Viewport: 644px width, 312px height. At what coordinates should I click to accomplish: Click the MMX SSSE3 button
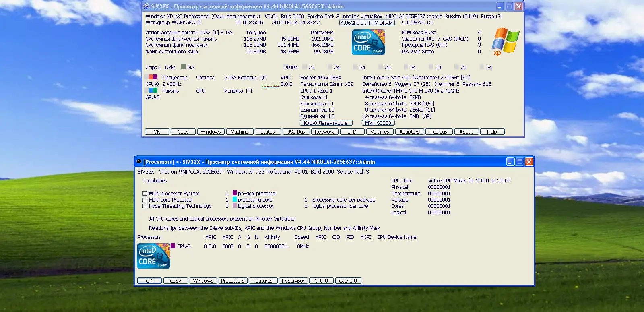coord(378,123)
